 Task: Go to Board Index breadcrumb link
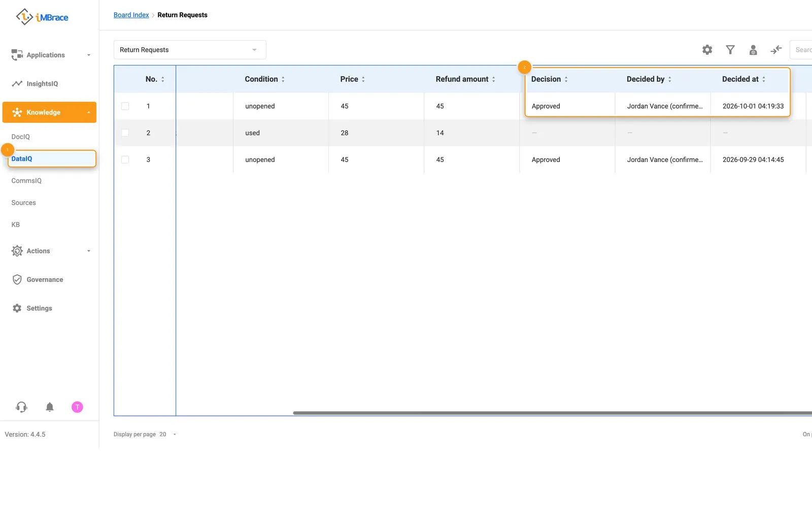pyautogui.click(x=131, y=15)
